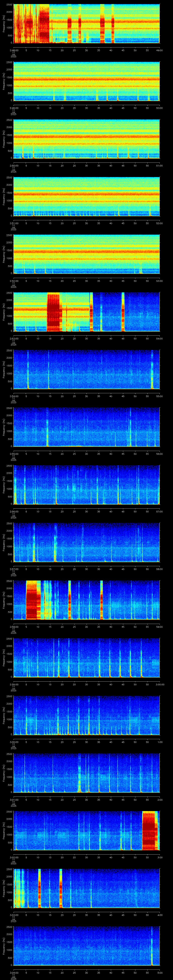This screenshot has width=173, height=980.
Task: Click the 51:00 end-of-axis label
Action: (159, 166)
